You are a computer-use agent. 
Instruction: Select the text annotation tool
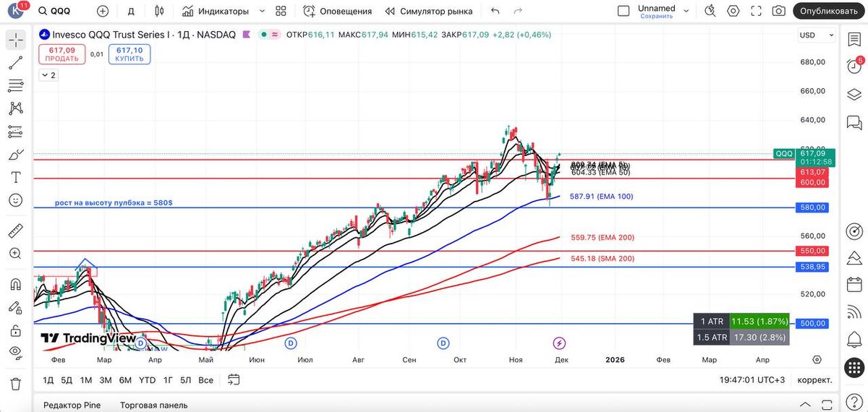(x=16, y=177)
